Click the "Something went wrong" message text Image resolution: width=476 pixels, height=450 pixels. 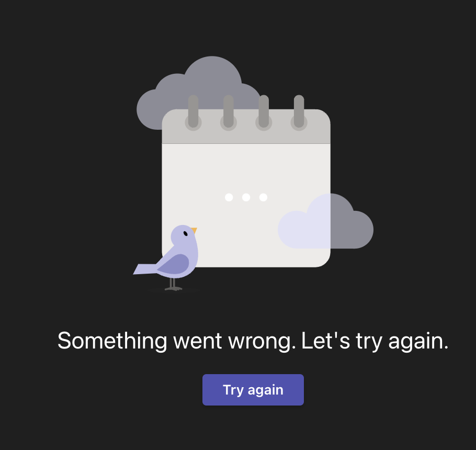tap(177, 341)
